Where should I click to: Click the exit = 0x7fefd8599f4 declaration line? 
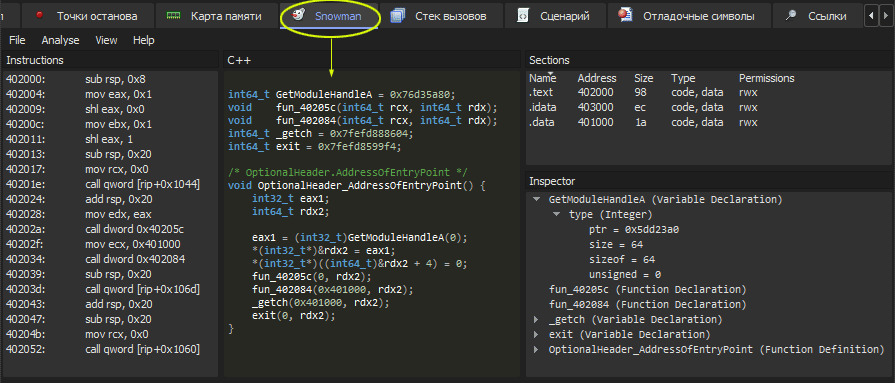click(x=315, y=147)
